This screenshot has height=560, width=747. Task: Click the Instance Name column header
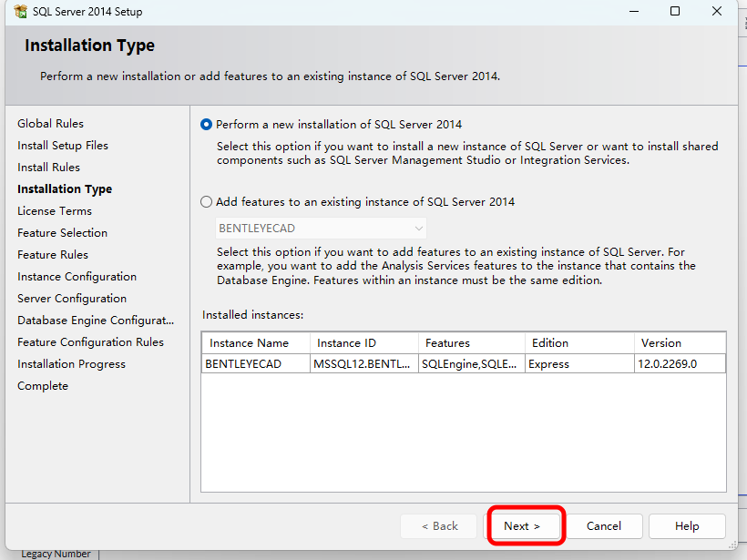pos(249,343)
